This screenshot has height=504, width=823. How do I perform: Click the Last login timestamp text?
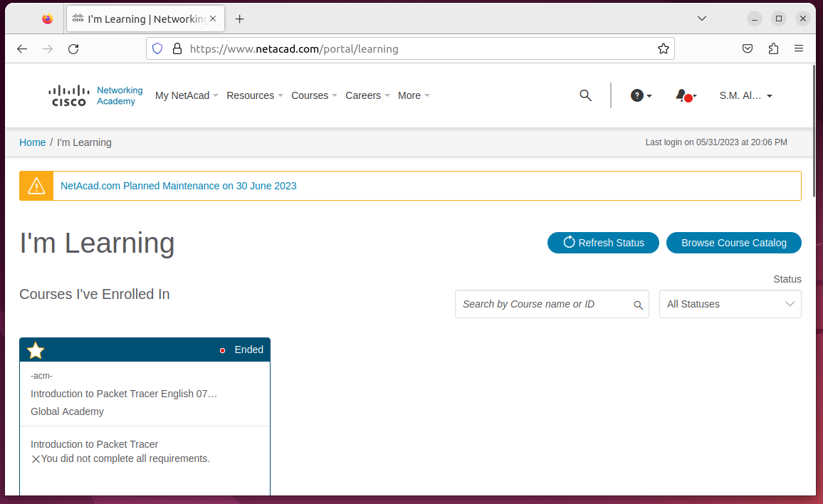click(x=716, y=142)
